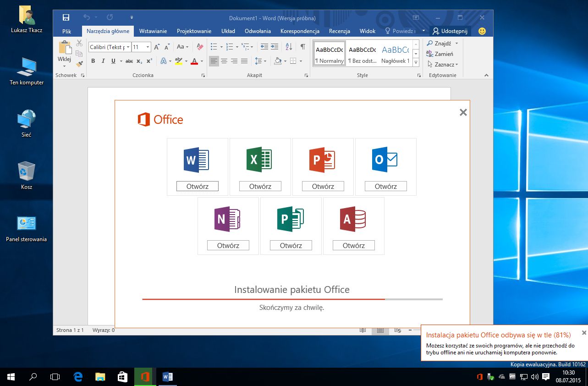Select the Nagłówek 1 style thumbnail
The width and height of the screenshot is (588, 386).
395,53
